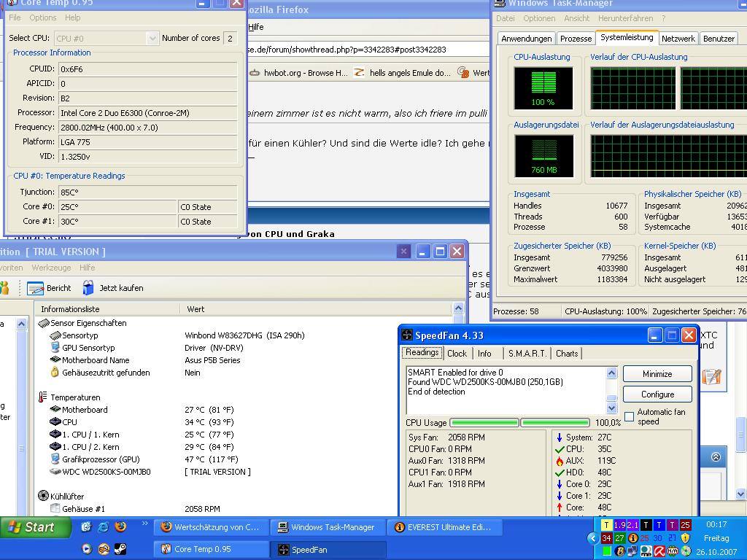Click the yellow security shield tray icon

tap(685, 538)
